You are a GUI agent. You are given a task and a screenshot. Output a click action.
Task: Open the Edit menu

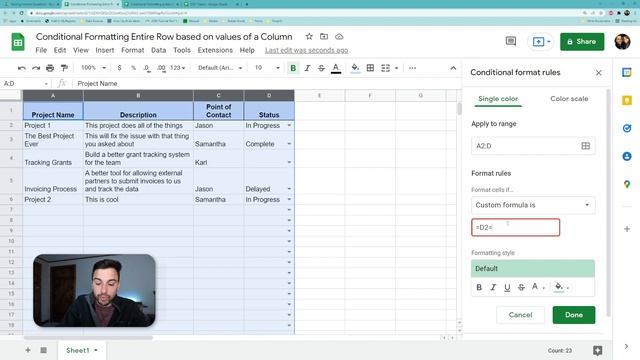click(x=60, y=50)
